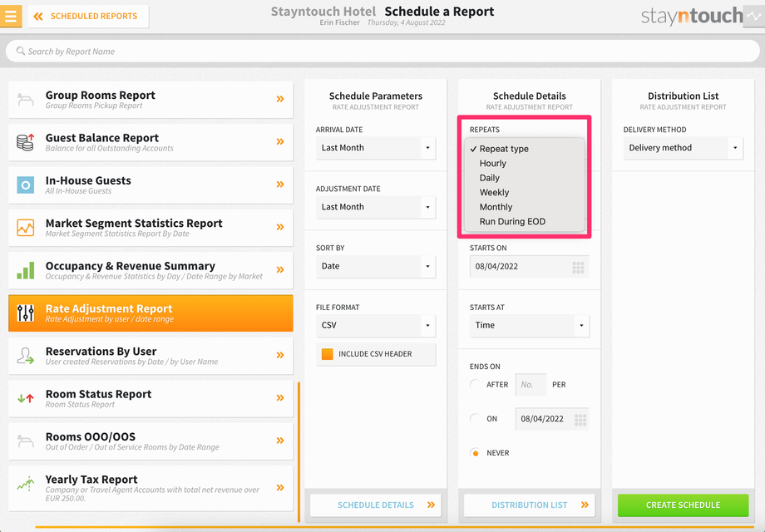Screen dimensions: 765x532
Task: Click the stayntouch logo
Action: [x=692, y=16]
